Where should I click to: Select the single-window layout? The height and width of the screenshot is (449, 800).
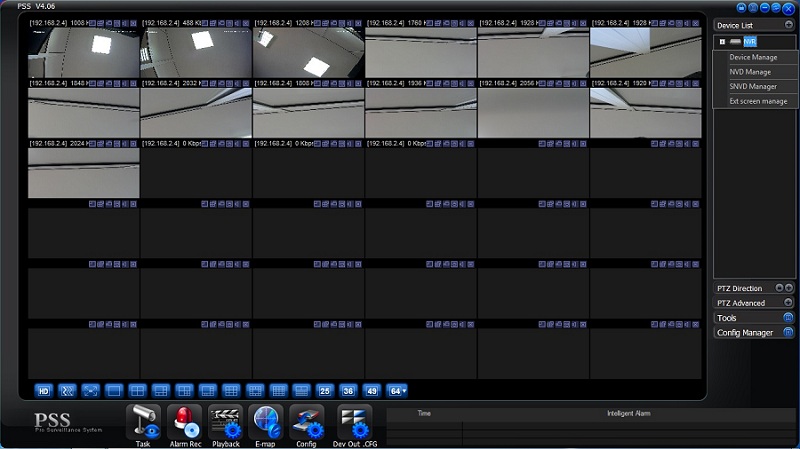[114, 391]
